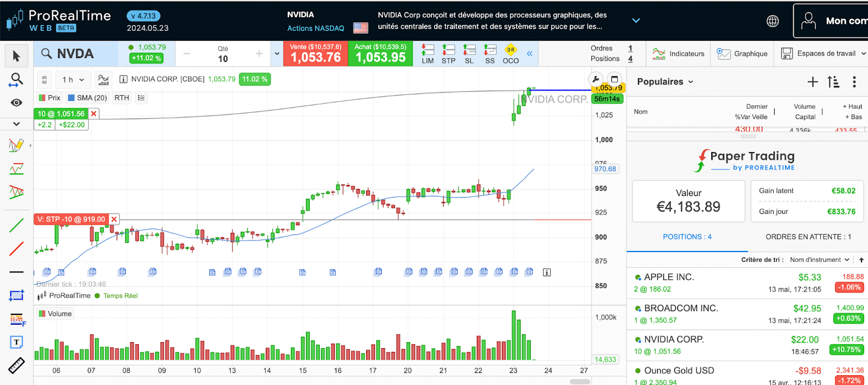Viewport: 868px width, 385px height.
Task: Activate the horizontal zoom magnifier tool
Action: pos(16,80)
